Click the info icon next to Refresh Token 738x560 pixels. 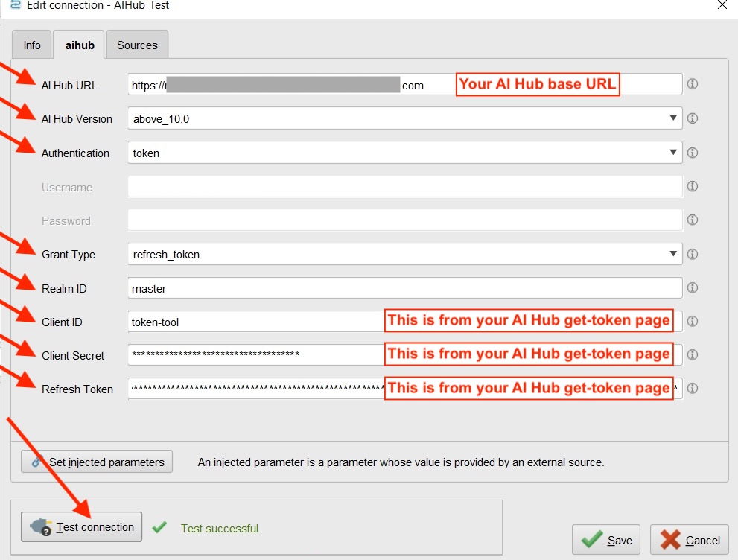[x=693, y=388]
